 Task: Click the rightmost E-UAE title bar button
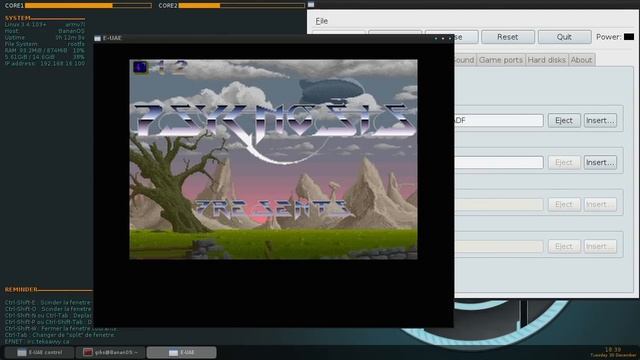pyautogui.click(x=450, y=38)
